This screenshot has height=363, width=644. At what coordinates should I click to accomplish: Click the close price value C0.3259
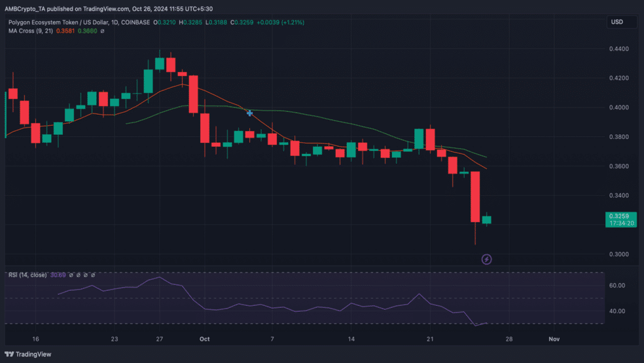click(241, 23)
